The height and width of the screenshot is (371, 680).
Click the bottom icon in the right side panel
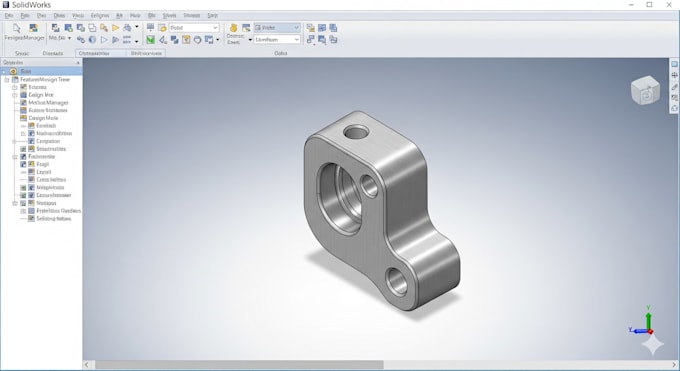(x=674, y=108)
